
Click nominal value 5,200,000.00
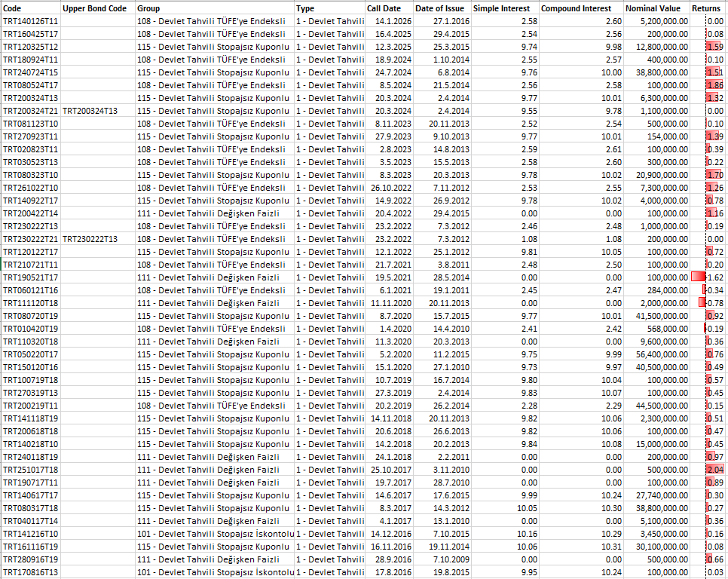click(657, 21)
